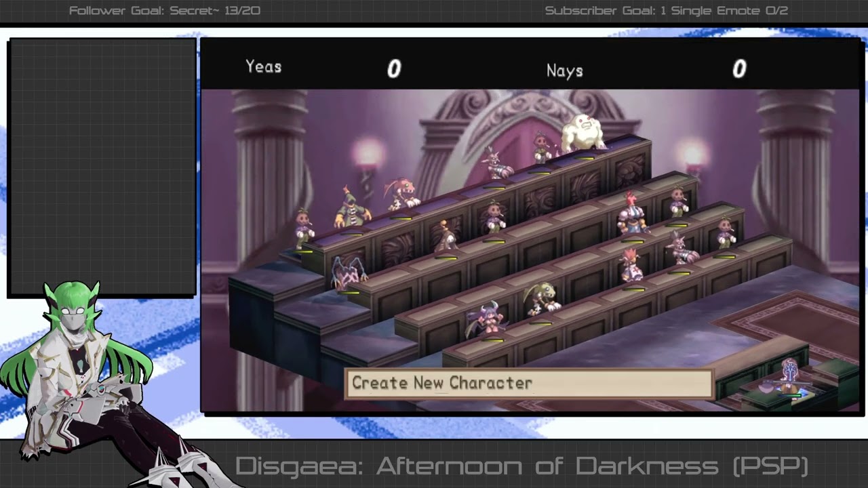
Task: Click the muscular red-haired brawler senator
Action: point(631,213)
